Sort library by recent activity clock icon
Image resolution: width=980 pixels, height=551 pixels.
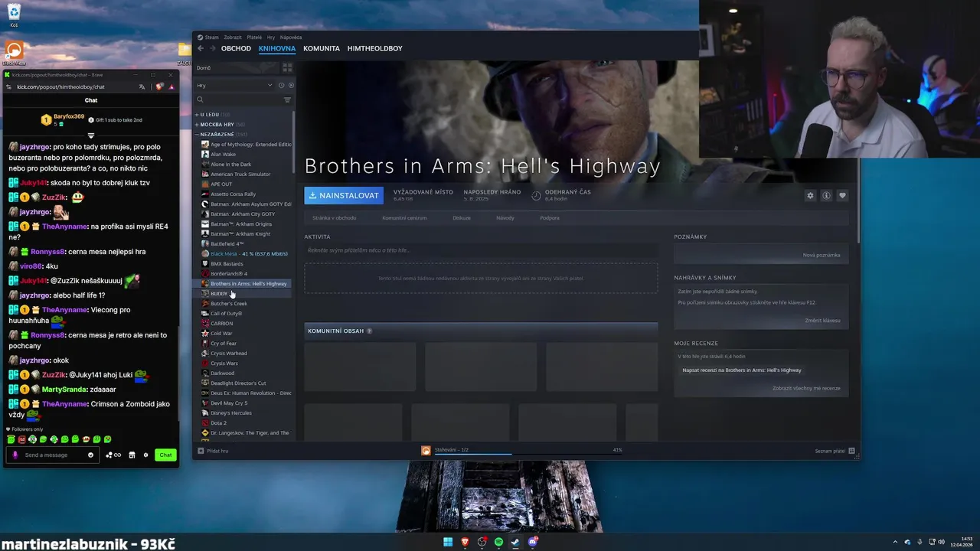point(281,85)
